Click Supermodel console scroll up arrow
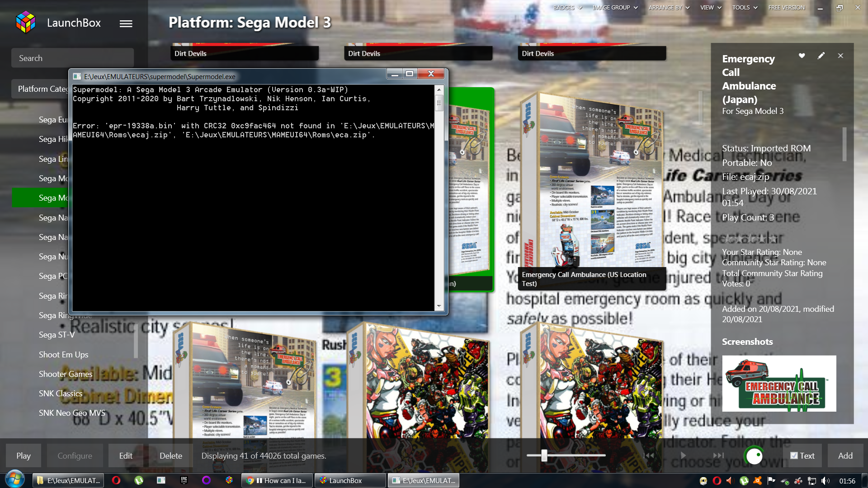The image size is (868, 488). [x=439, y=89]
